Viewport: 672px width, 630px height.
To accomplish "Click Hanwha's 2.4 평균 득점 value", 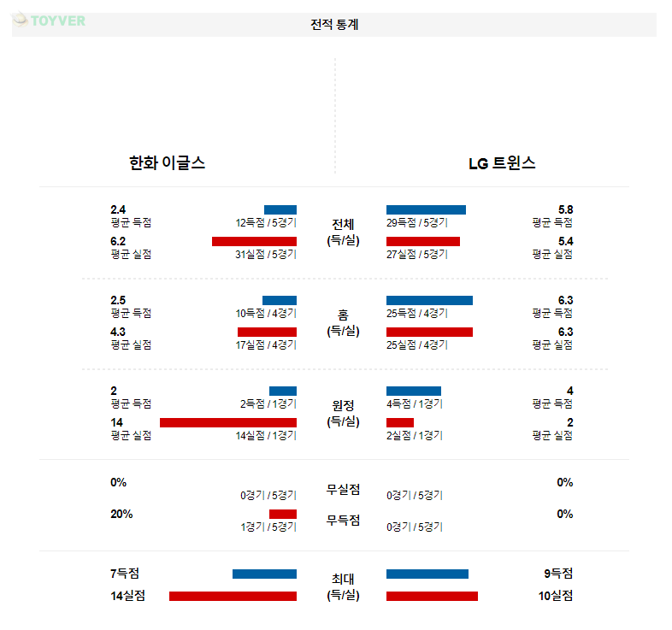I will tap(119, 210).
